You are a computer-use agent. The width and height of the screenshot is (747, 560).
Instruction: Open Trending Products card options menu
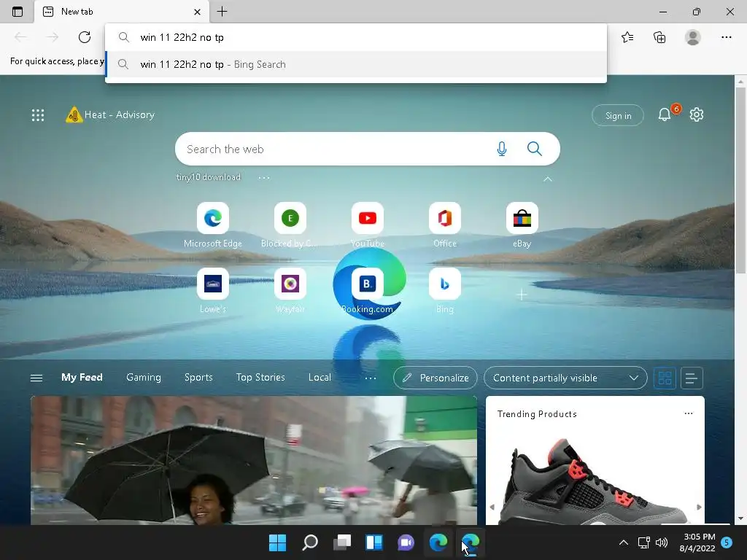pyautogui.click(x=689, y=413)
